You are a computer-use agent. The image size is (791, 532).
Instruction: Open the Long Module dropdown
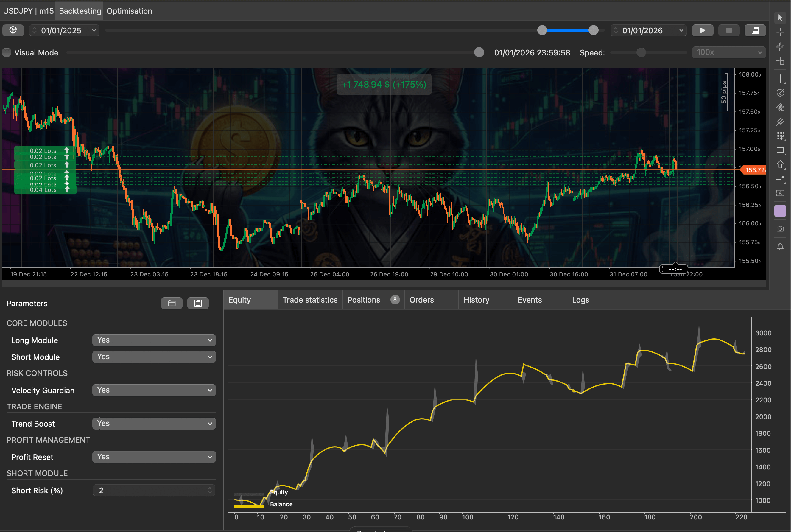[154, 340]
